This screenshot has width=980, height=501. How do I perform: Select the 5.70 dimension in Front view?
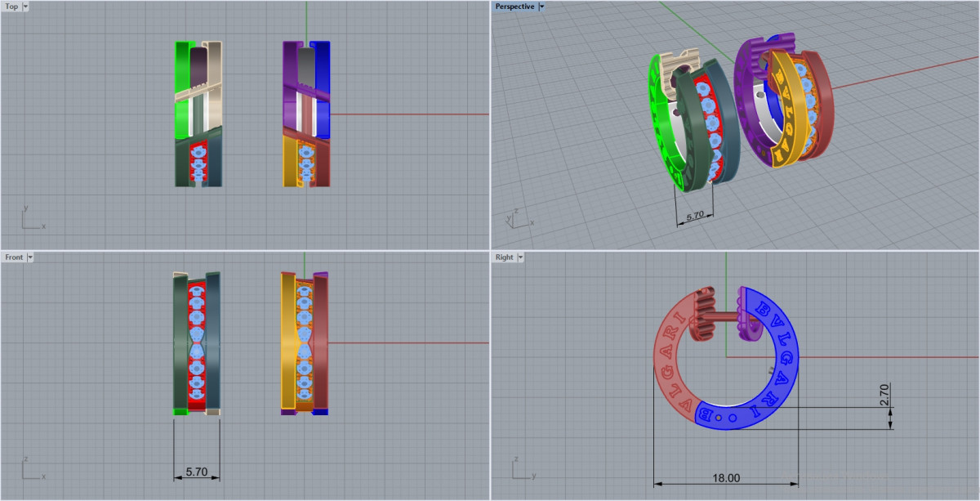point(197,472)
